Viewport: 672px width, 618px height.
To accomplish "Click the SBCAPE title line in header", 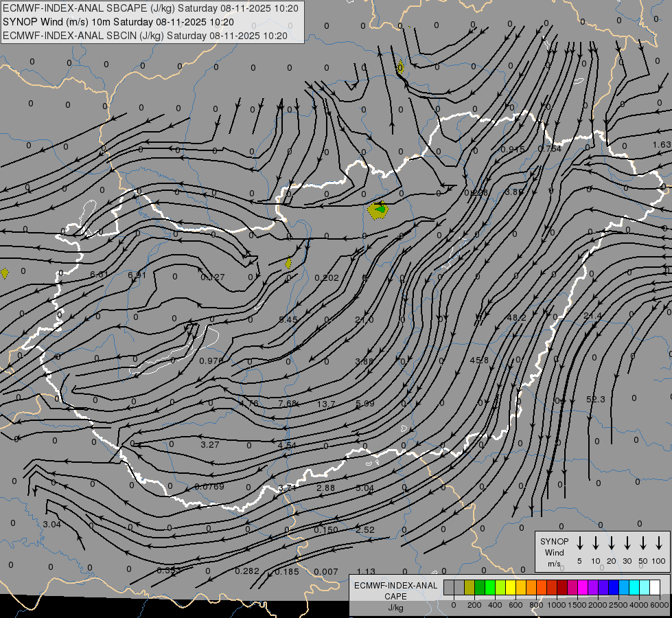I will [x=150, y=8].
